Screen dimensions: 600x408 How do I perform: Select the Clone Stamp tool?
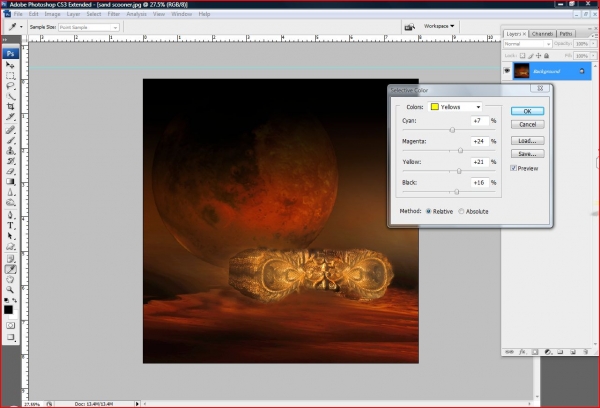(x=10, y=151)
